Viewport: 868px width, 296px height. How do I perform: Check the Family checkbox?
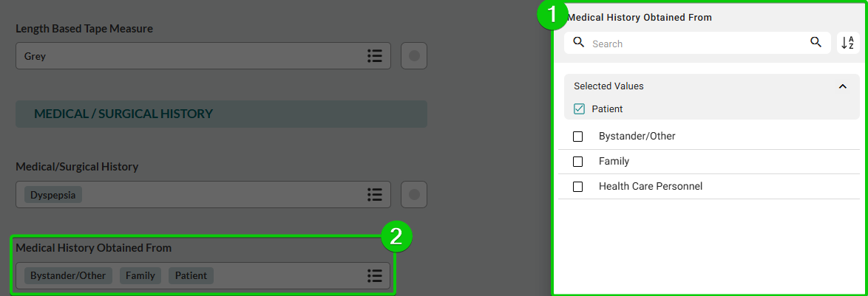[x=578, y=162]
